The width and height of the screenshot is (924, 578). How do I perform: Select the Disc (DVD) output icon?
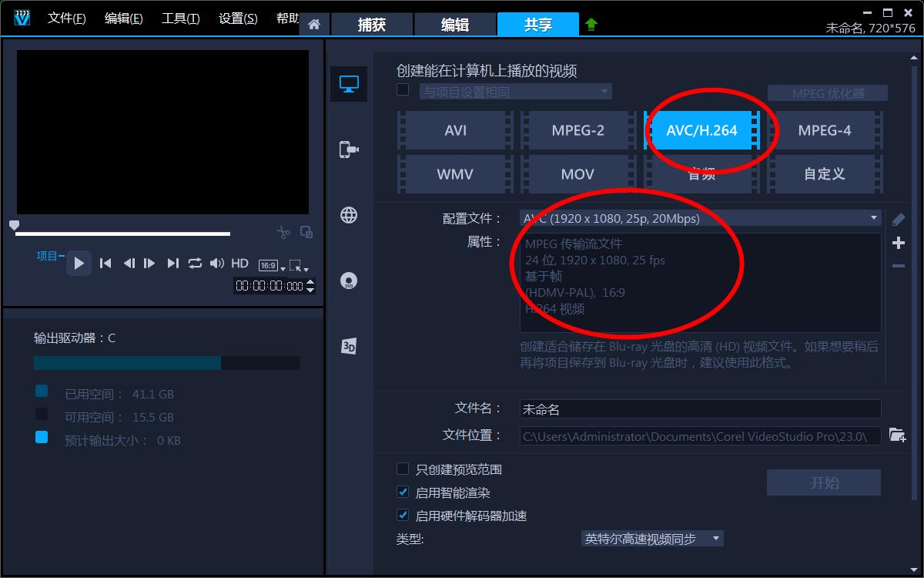tap(349, 281)
